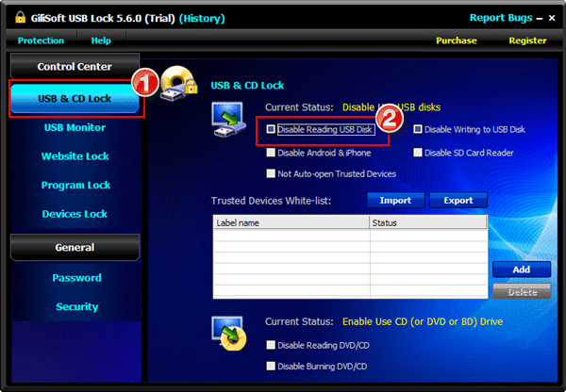Image resolution: width=566 pixels, height=392 pixels.
Task: Import a trusted devices white-list
Action: 395,200
